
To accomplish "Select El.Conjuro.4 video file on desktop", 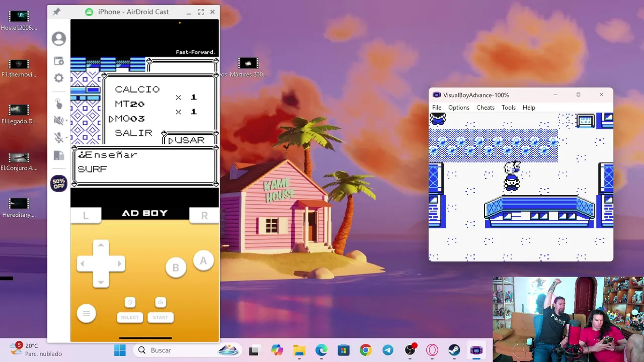I will coord(19,162).
